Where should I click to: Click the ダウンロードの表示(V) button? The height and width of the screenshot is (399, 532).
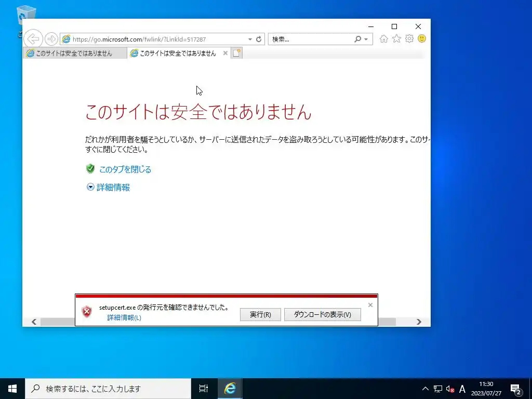[322, 314]
